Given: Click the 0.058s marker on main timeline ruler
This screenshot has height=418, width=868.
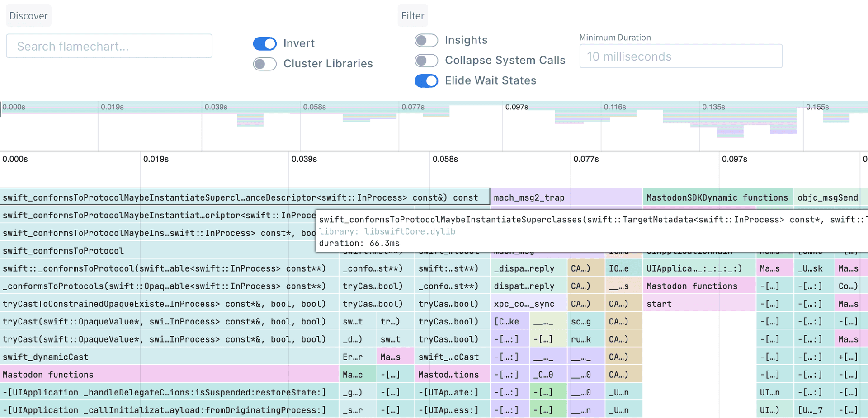Looking at the screenshot, I should (445, 159).
